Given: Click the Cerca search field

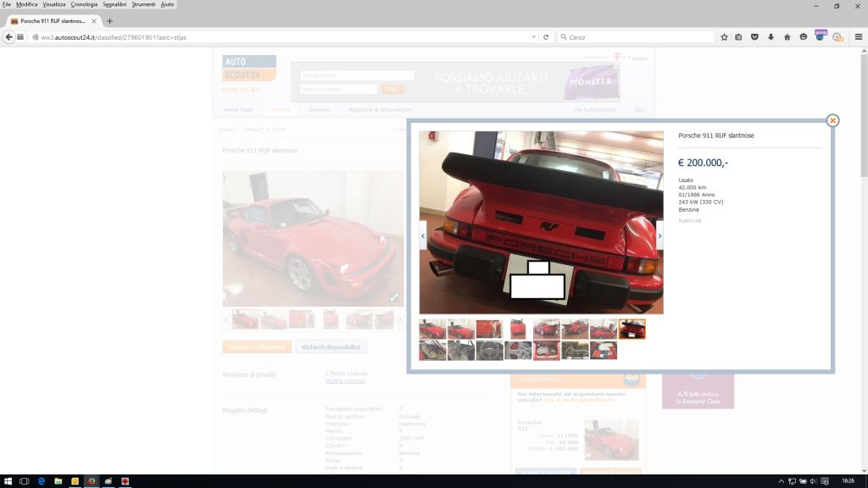Looking at the screenshot, I should pyautogui.click(x=636, y=37).
